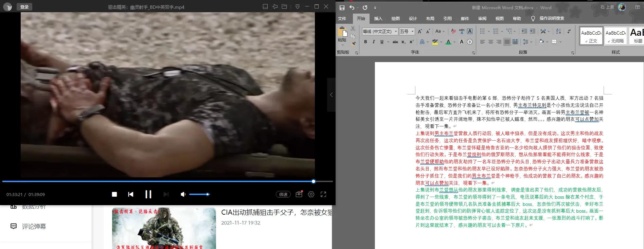Open the sniper video thumbnail
The image size is (644, 249).
coord(164,228)
